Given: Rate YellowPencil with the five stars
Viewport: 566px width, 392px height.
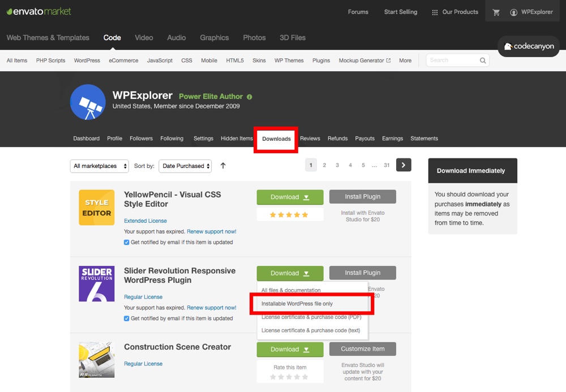Looking at the screenshot, I should click(289, 215).
